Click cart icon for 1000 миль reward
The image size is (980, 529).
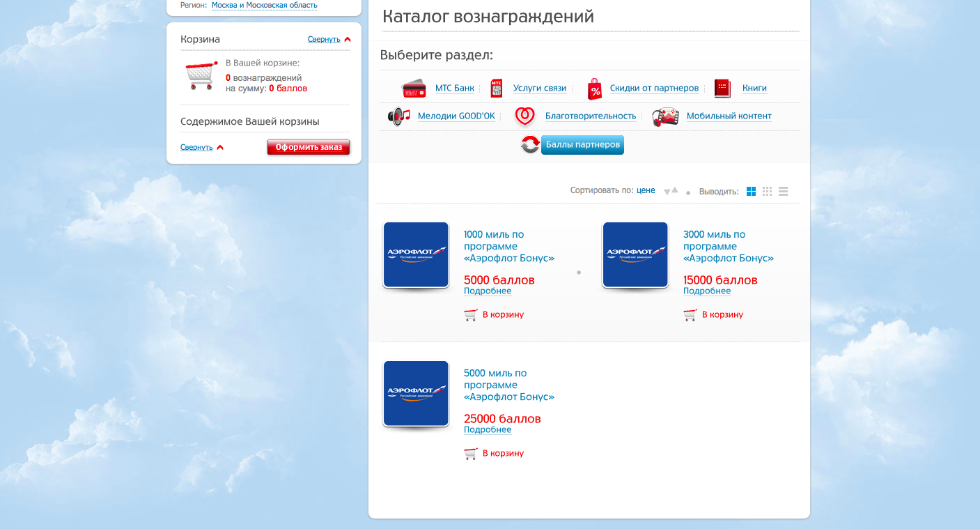471,315
